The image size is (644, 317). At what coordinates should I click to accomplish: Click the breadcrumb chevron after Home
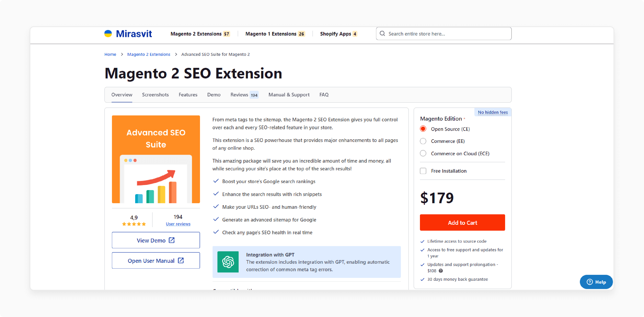pyautogui.click(x=122, y=54)
